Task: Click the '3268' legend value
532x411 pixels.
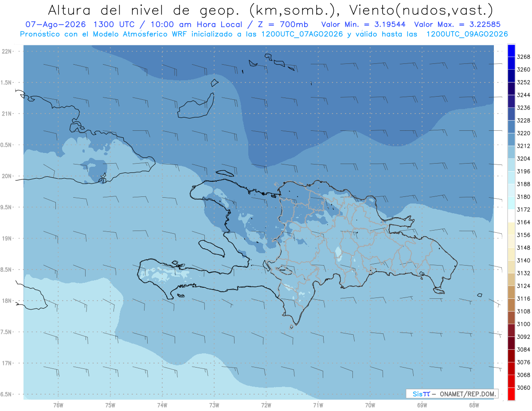Action: click(x=524, y=57)
